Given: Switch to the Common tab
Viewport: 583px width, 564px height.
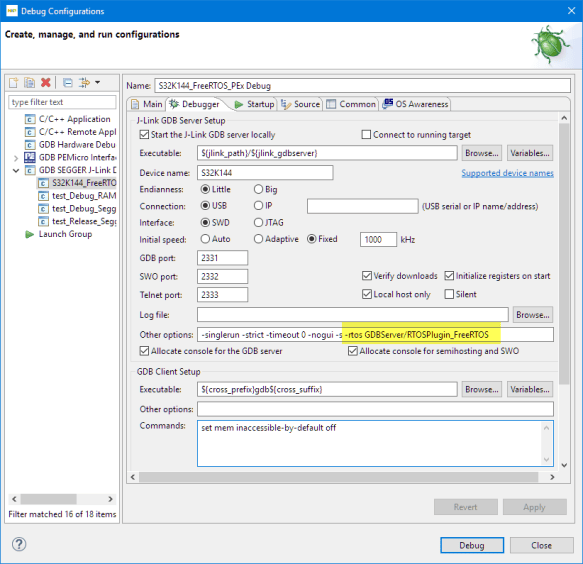Looking at the screenshot, I should [x=351, y=104].
